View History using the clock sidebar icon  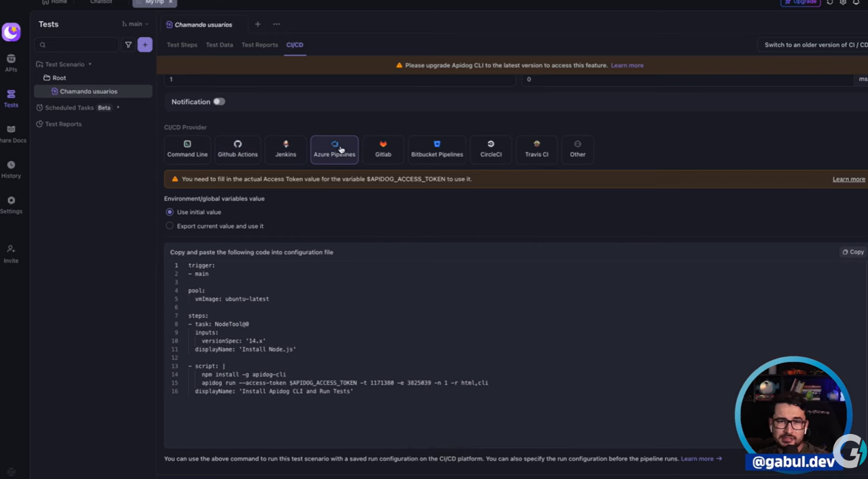[11, 169]
